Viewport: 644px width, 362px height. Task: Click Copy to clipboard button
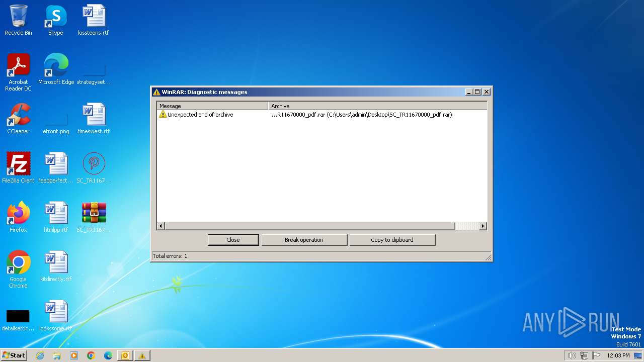pyautogui.click(x=392, y=240)
